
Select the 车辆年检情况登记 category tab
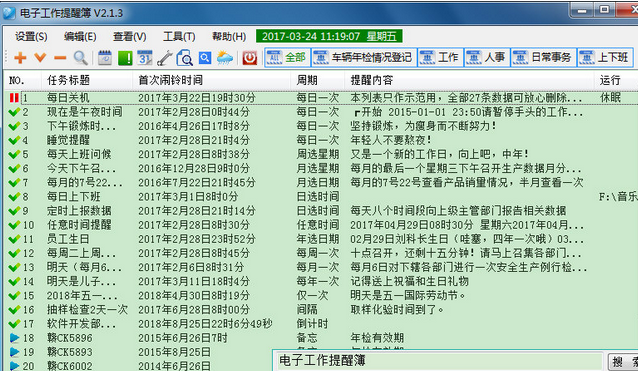364,57
